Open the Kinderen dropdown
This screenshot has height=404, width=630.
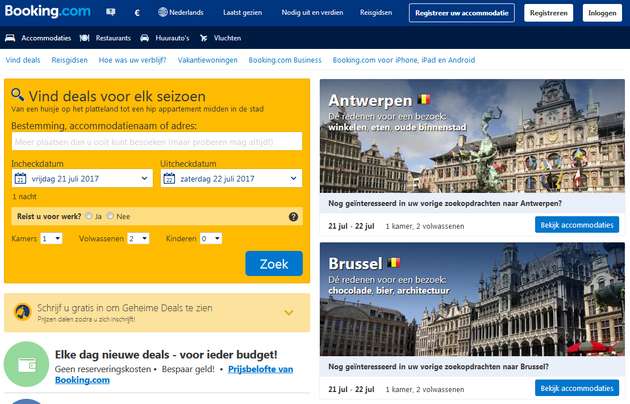210,239
